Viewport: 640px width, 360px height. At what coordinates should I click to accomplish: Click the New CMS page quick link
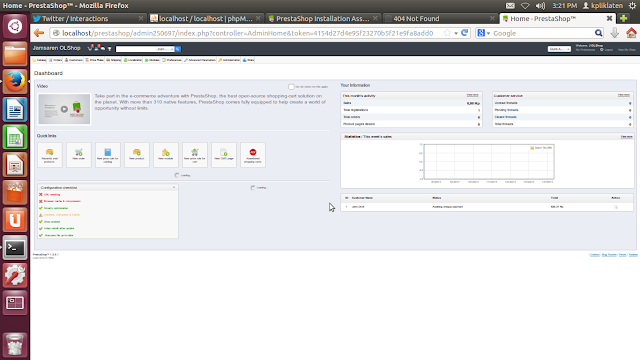click(224, 155)
